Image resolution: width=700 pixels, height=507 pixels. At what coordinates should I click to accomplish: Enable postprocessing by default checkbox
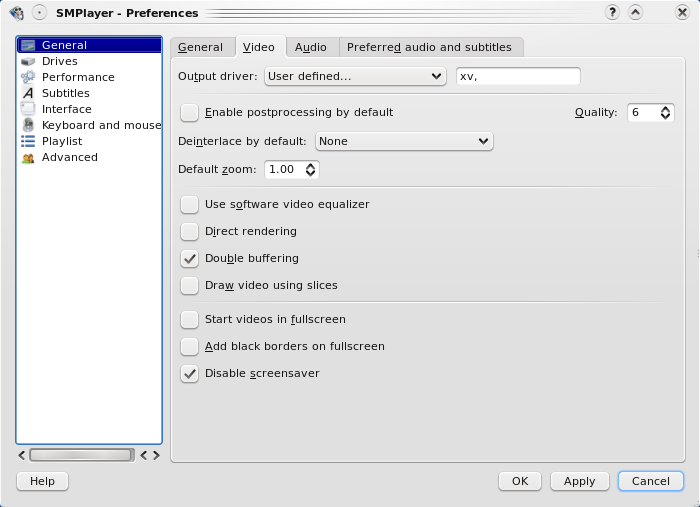click(189, 112)
